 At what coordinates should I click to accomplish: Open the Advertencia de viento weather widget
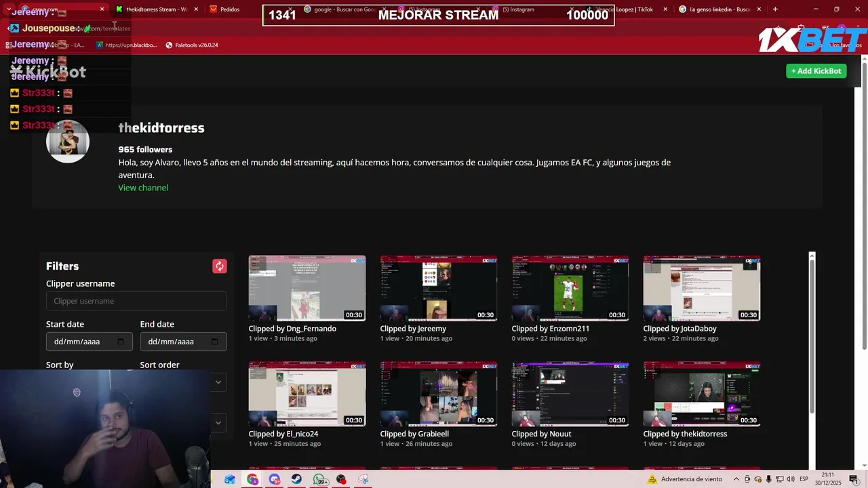[x=685, y=479]
